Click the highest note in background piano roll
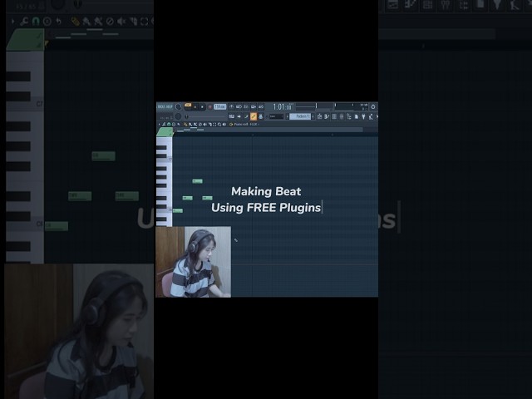The height and width of the screenshot is (399, 532). pyautogui.click(x=103, y=156)
